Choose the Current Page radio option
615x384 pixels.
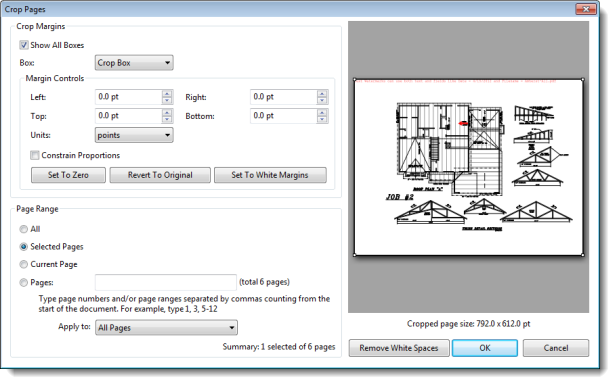coord(24,264)
